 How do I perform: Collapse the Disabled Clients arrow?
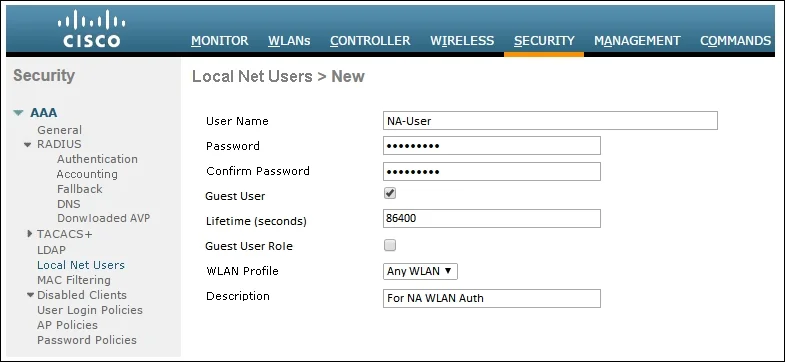click(x=31, y=295)
